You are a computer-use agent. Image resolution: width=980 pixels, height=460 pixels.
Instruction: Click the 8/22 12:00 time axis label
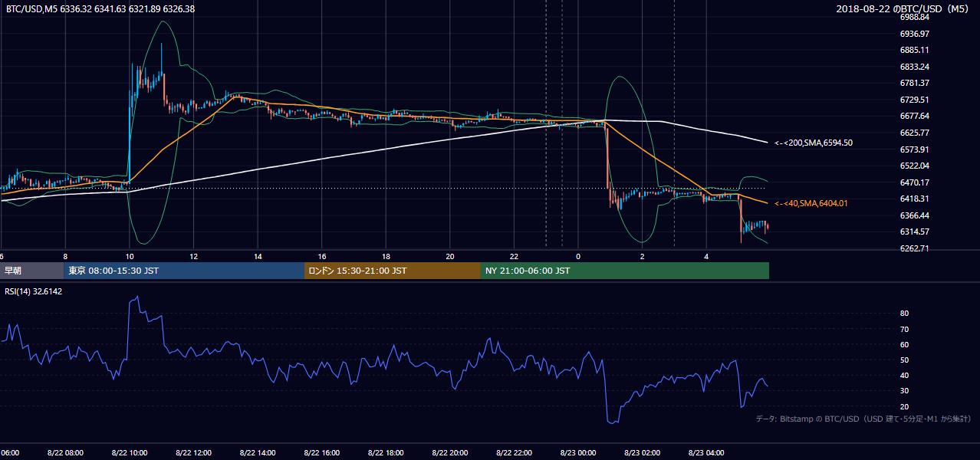[x=193, y=453]
